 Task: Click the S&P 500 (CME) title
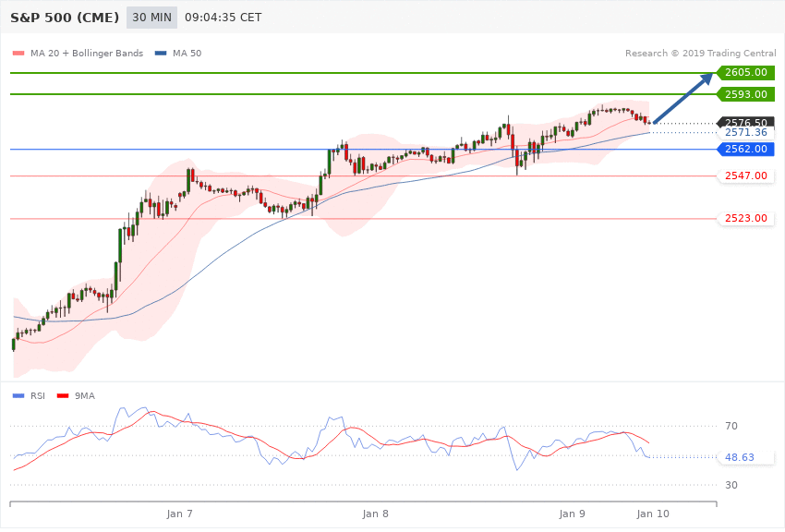pyautogui.click(x=65, y=18)
